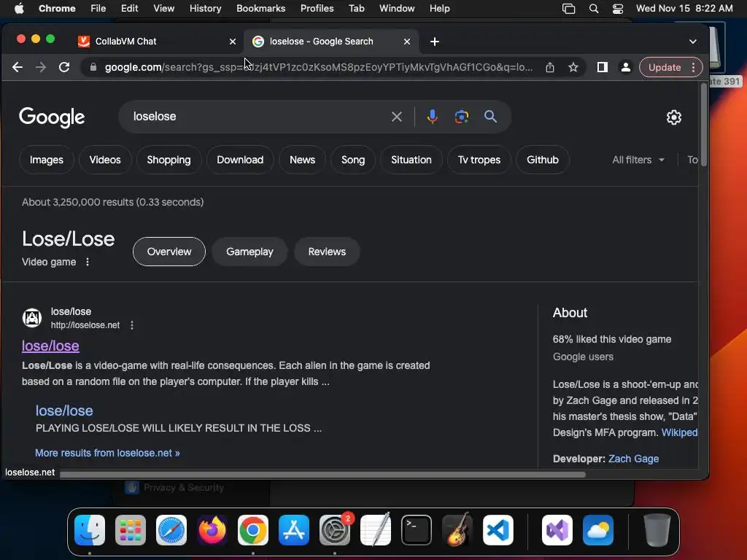The width and height of the screenshot is (747, 560).
Task: Select the Download filter chip
Action: pyautogui.click(x=240, y=160)
